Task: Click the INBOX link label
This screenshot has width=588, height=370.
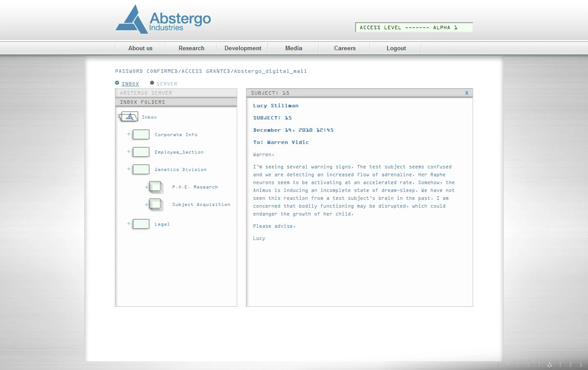Action: click(x=130, y=84)
